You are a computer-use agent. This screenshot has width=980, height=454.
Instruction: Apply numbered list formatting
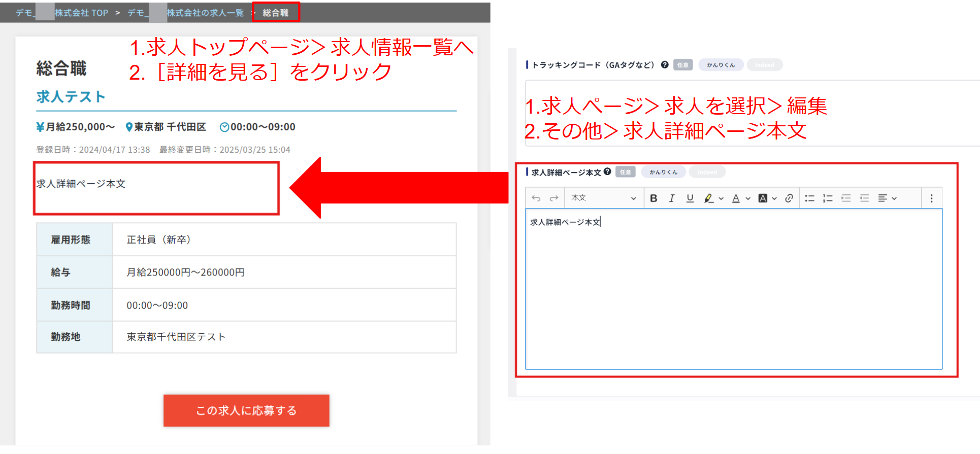(x=828, y=198)
